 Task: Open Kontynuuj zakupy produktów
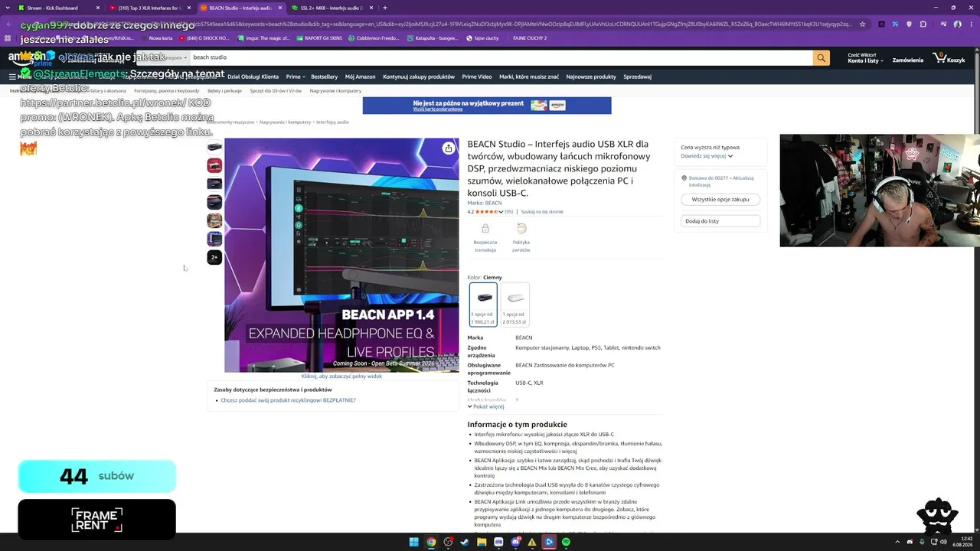pos(419,77)
